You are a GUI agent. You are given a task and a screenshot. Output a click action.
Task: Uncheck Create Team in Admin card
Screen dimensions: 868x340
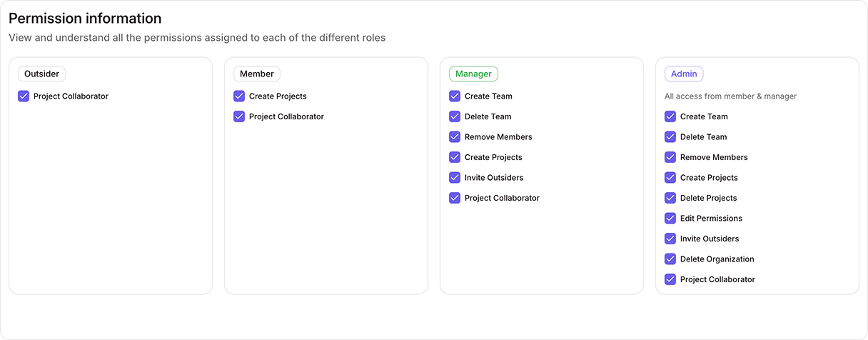click(670, 116)
